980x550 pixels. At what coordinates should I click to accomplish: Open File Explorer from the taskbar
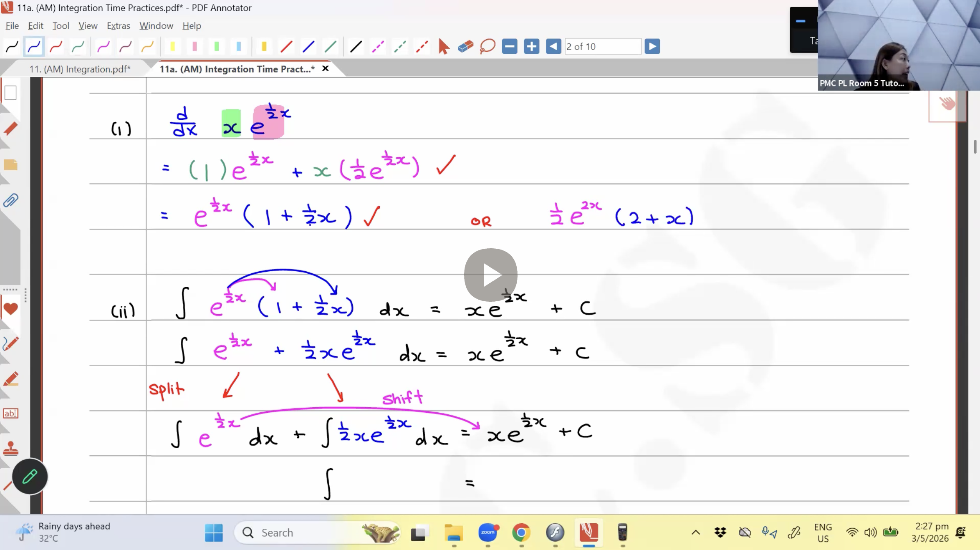tap(454, 532)
